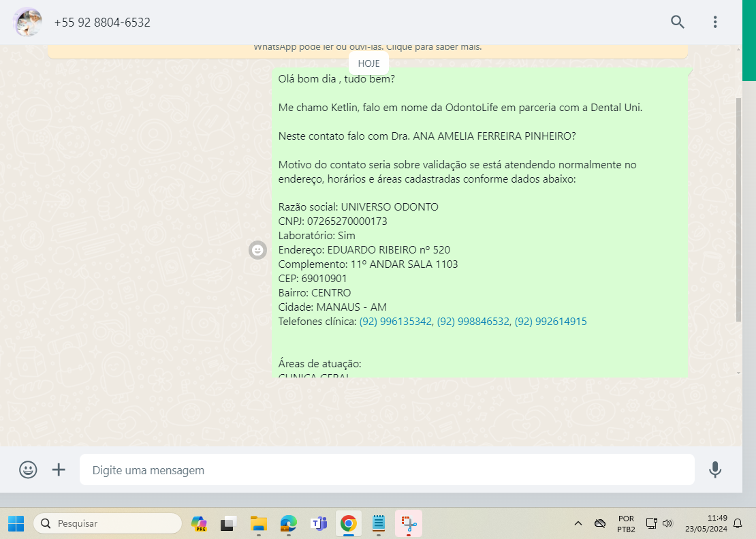Switch to Google Chrome on the taskbar
Screen dimensions: 756x539
tap(348, 523)
